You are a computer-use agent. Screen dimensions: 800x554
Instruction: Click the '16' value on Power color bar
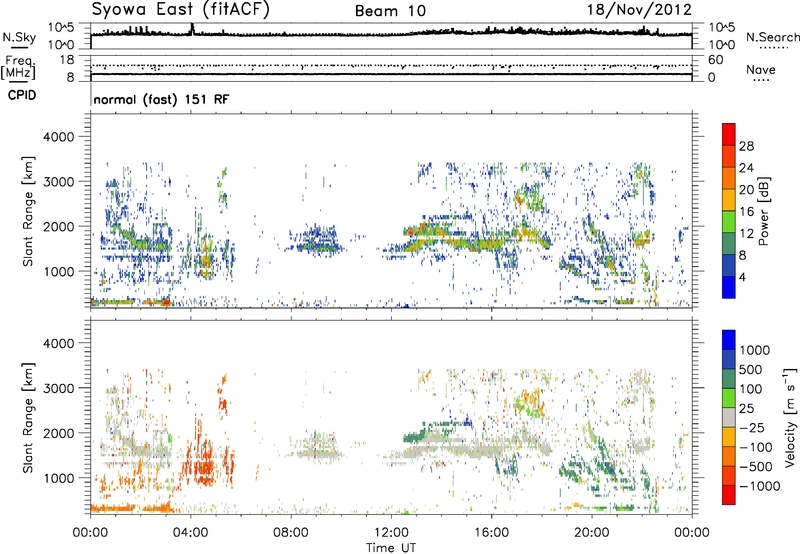pyautogui.click(x=746, y=212)
